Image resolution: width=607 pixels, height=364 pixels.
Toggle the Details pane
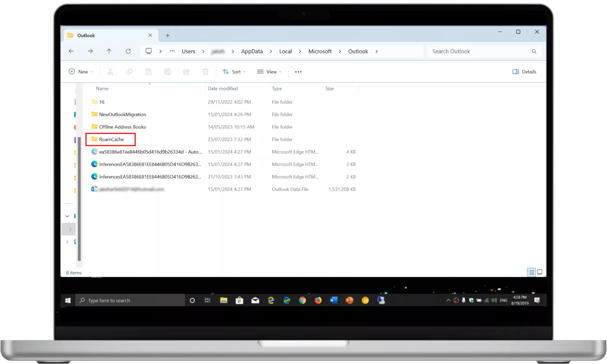click(x=524, y=72)
